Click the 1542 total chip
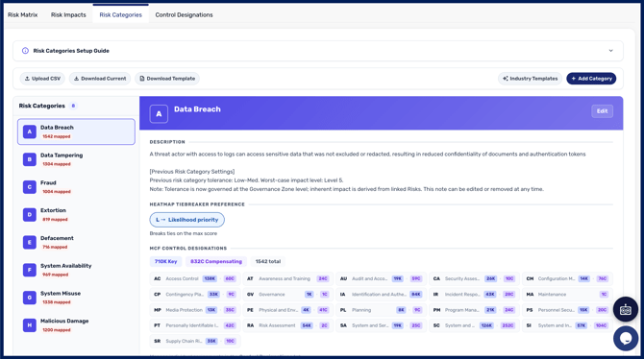 pyautogui.click(x=268, y=261)
